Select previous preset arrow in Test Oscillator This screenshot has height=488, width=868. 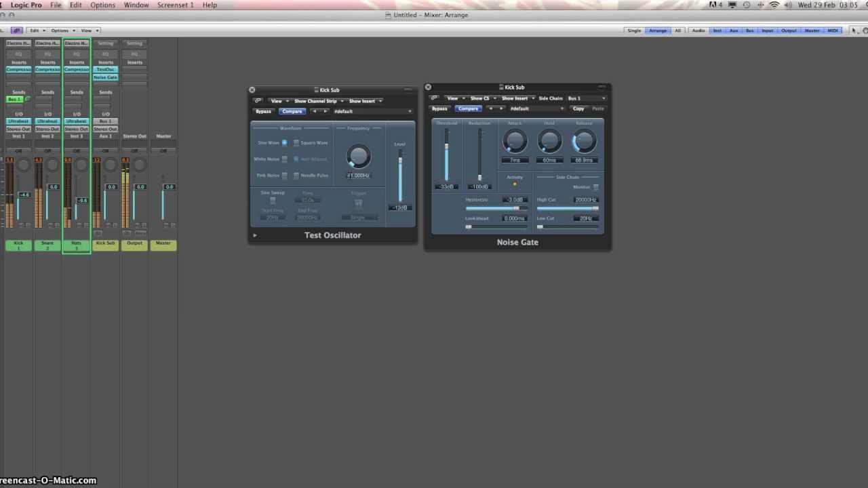pyautogui.click(x=314, y=111)
